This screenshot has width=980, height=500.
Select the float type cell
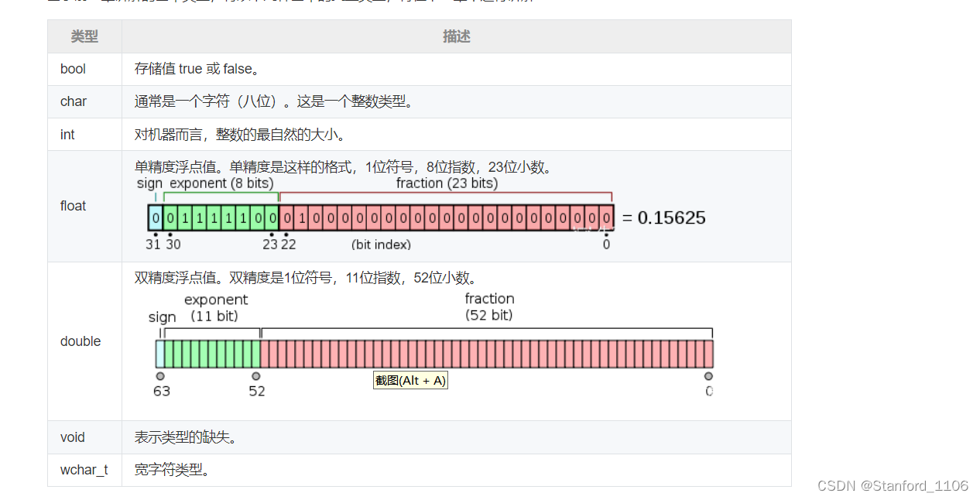[x=84, y=206]
